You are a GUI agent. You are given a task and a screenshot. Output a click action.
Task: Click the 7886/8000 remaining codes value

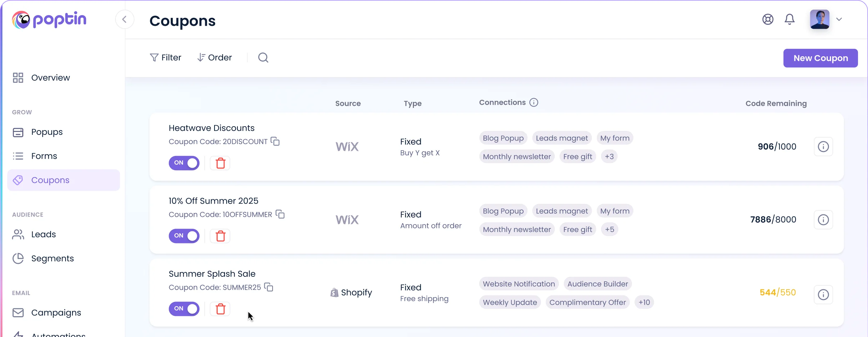(x=773, y=219)
